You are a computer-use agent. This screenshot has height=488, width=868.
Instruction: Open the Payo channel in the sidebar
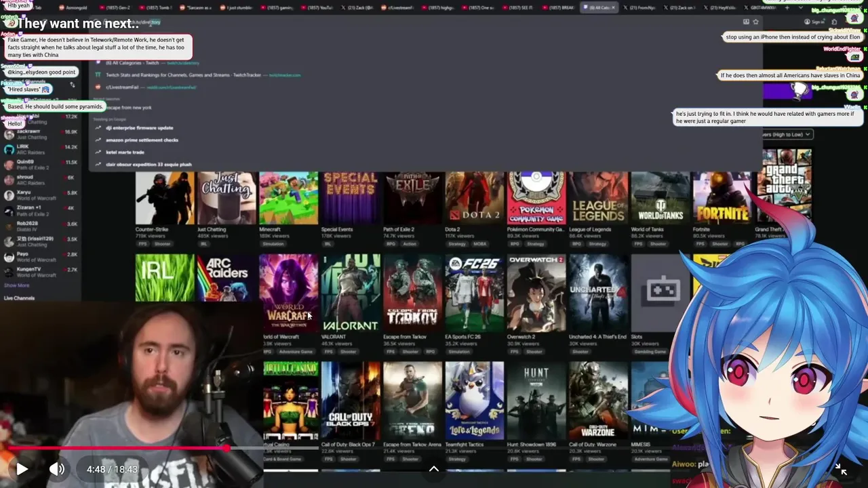41,257
